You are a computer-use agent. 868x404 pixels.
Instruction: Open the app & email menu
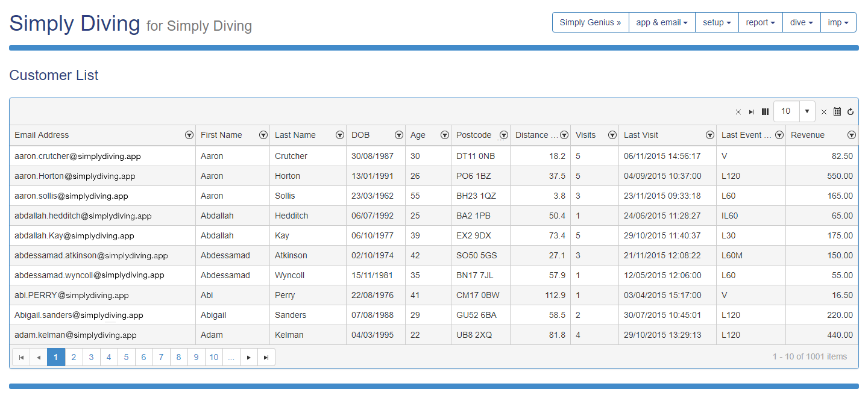662,22
